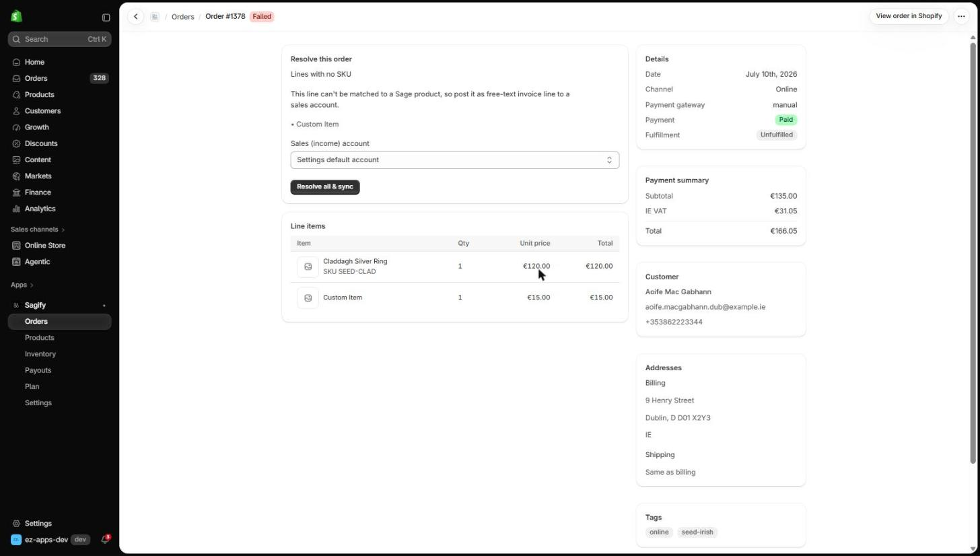Click Resolve all & sync button
Screen dimensions: 980x556
325,187
